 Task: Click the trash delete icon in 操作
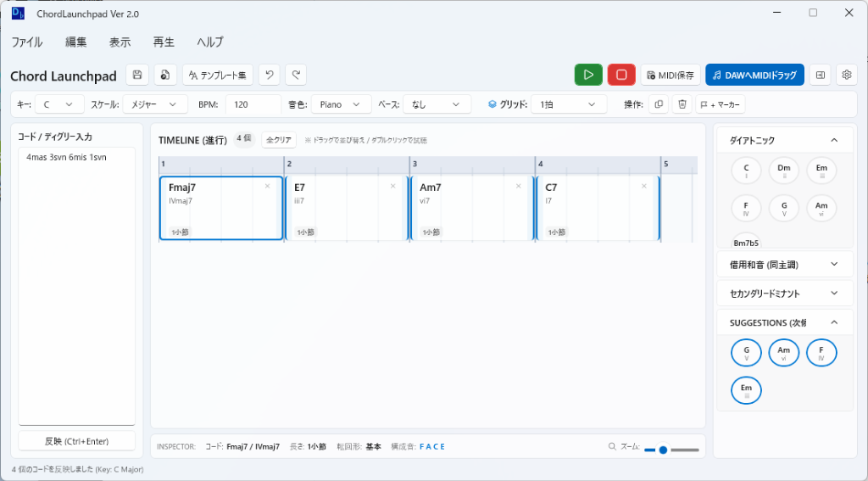click(682, 104)
